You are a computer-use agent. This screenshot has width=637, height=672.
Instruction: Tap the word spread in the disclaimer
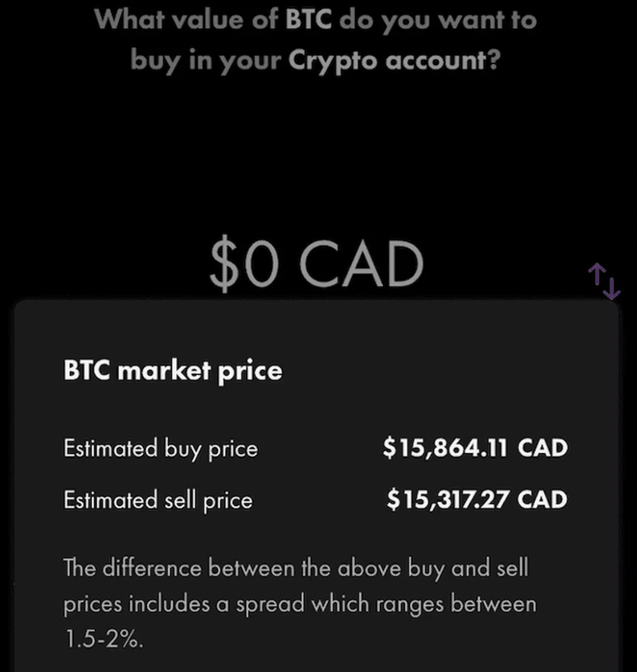click(270, 604)
